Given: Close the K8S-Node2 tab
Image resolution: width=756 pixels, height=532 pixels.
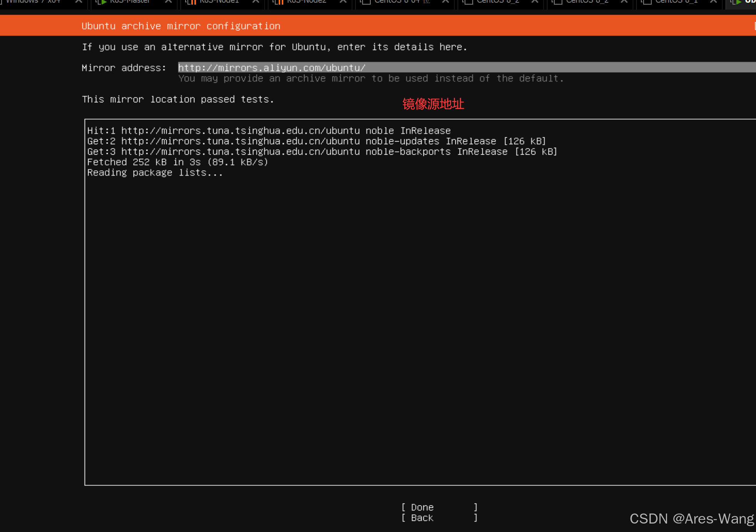Looking at the screenshot, I should 343,2.
